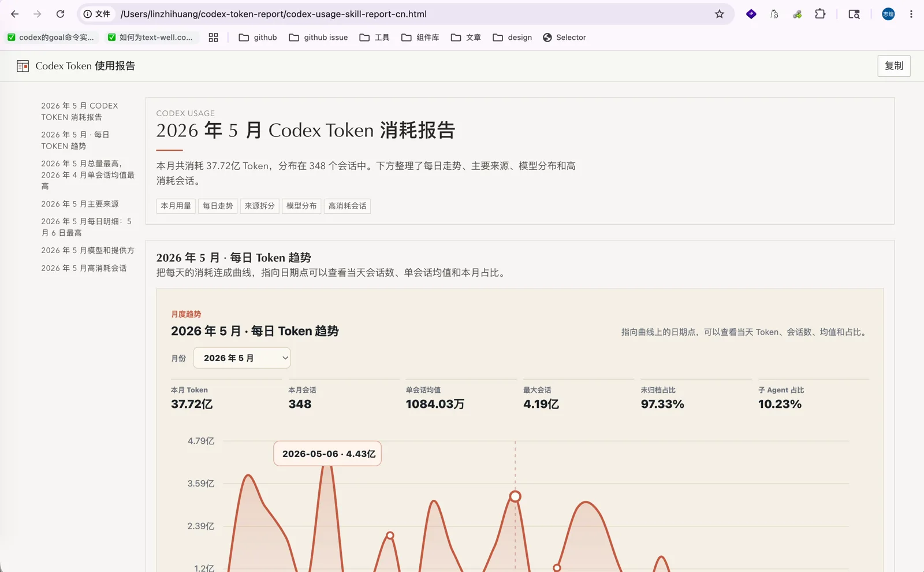Click the 子 Agent 占比 10.23% value

coord(780,404)
